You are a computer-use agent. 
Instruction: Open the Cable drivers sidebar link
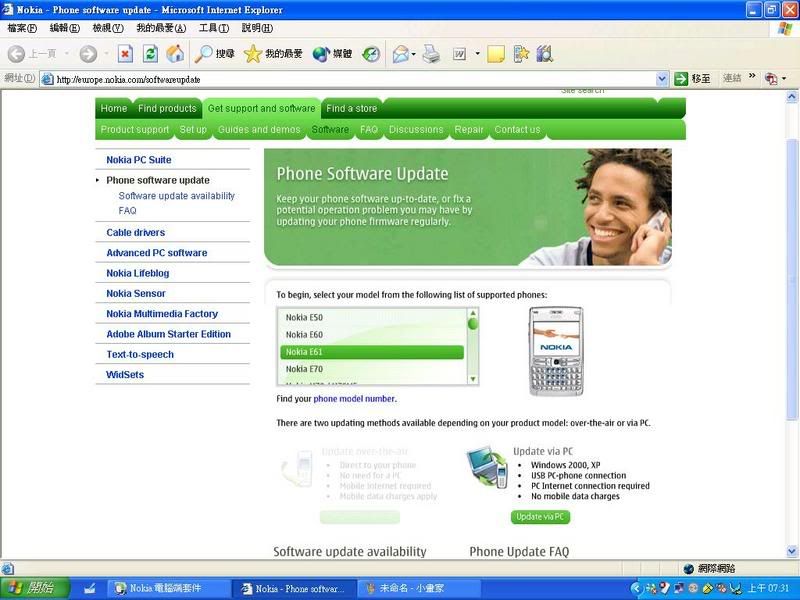136,232
